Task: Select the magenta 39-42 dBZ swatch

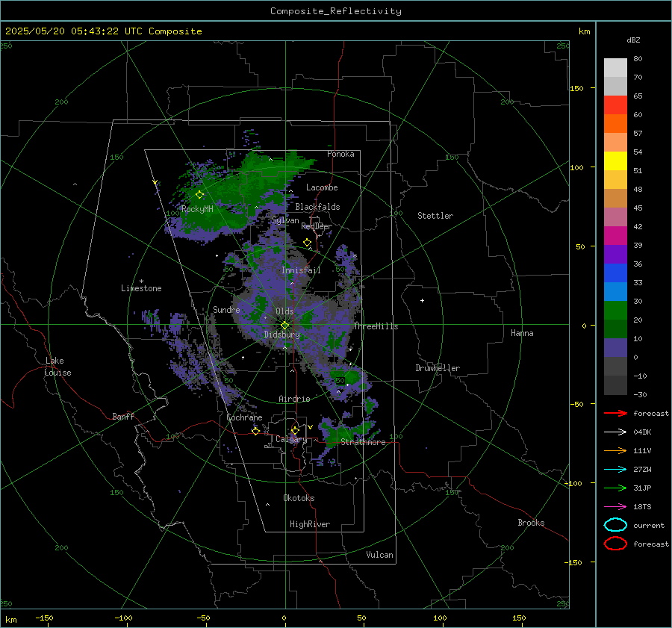Action: click(x=615, y=236)
